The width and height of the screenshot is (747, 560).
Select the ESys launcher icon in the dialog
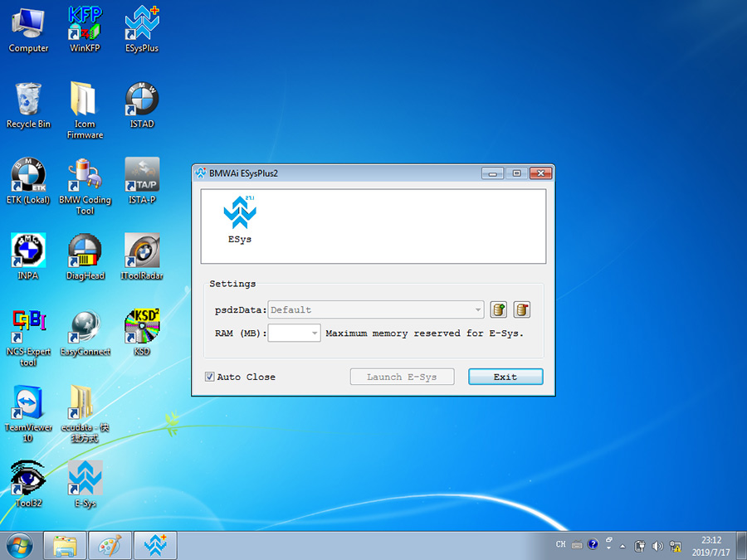point(240,219)
